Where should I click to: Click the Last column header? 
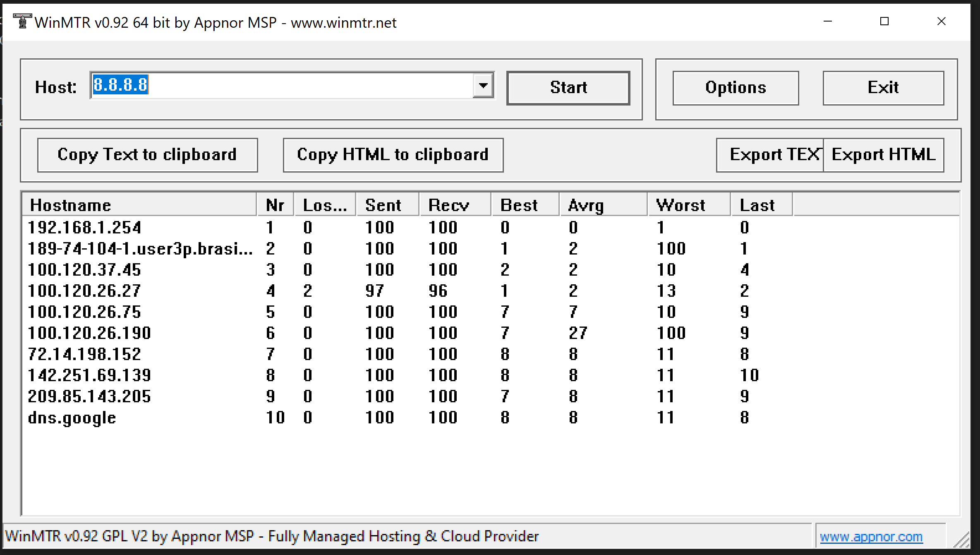[x=762, y=205]
